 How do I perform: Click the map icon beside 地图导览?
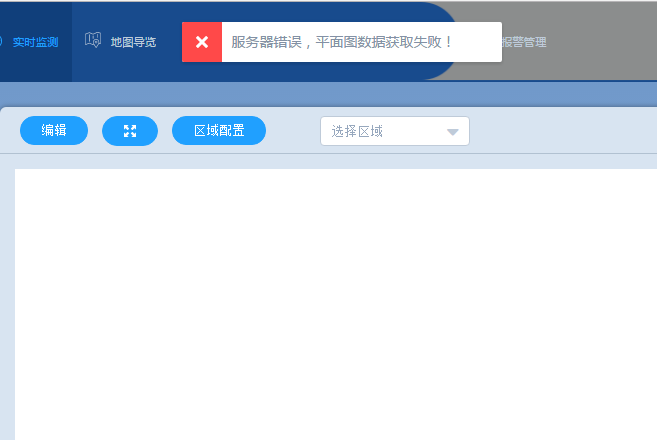[x=93, y=40]
